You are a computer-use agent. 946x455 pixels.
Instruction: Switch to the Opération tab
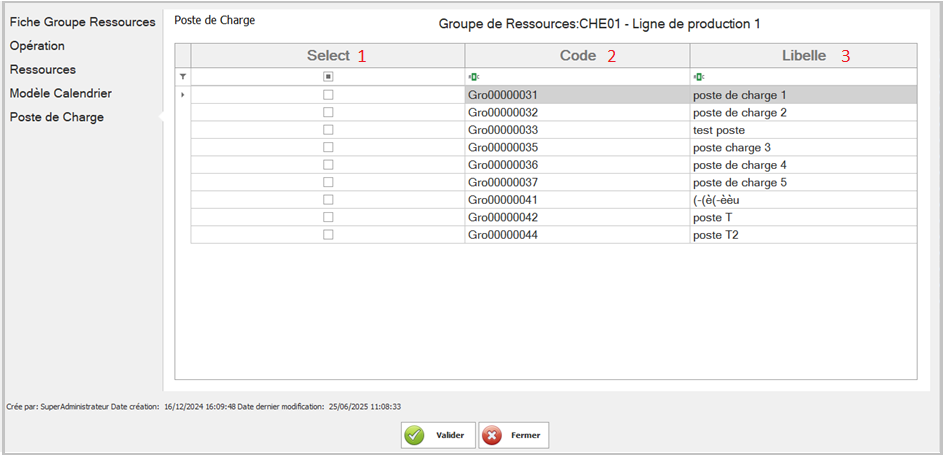[x=38, y=46]
